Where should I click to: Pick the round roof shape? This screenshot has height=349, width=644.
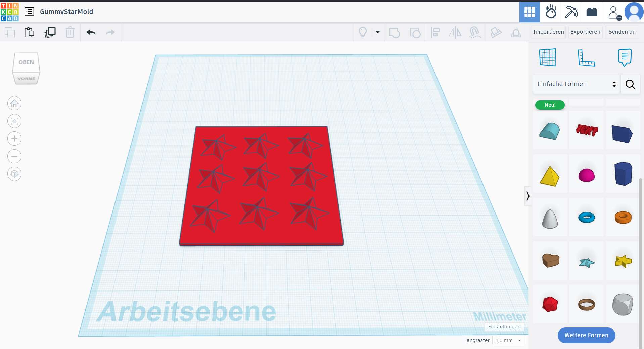point(550,131)
